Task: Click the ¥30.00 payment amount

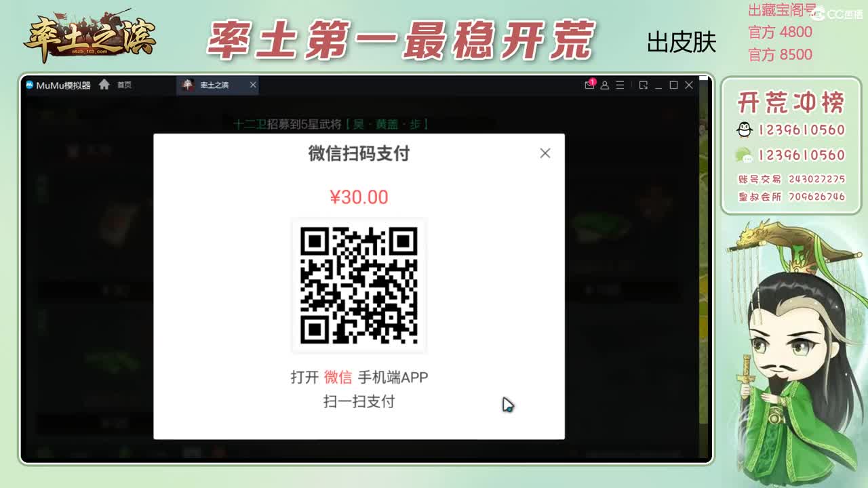Action: 359,197
